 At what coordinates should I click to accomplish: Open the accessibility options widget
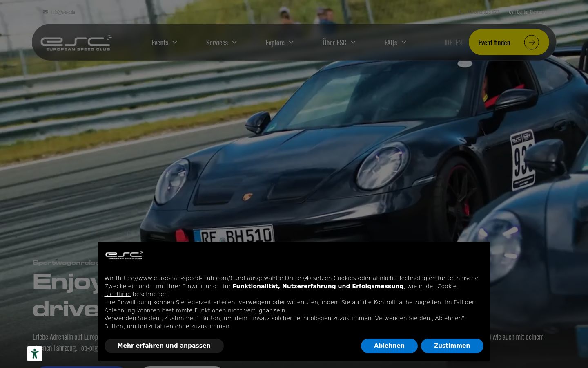click(x=35, y=354)
